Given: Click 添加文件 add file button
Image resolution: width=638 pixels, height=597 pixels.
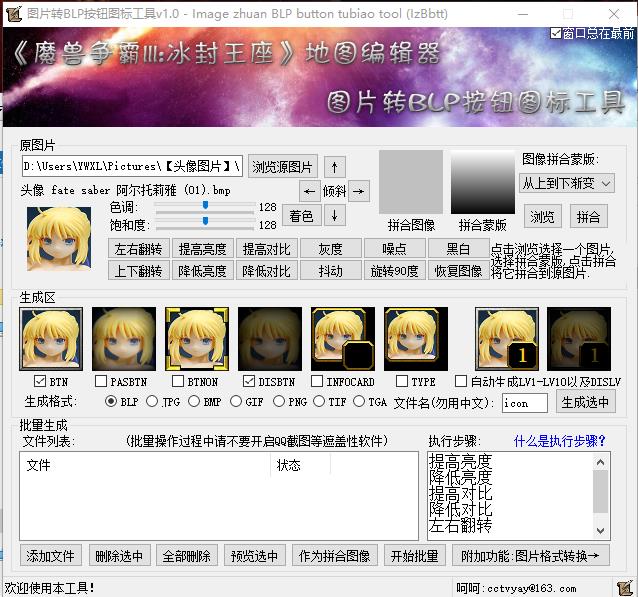Looking at the screenshot, I should (x=51, y=556).
